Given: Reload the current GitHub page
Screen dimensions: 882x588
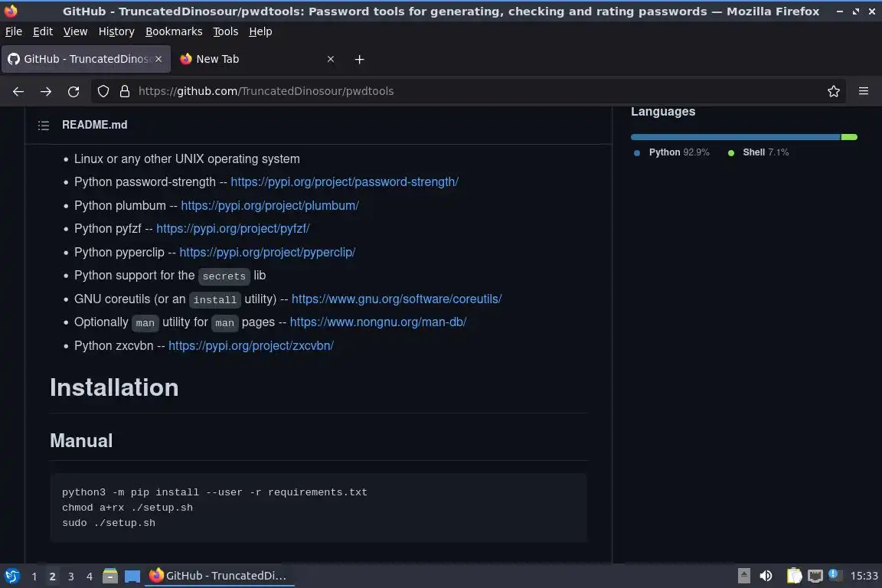Looking at the screenshot, I should pyautogui.click(x=73, y=91).
